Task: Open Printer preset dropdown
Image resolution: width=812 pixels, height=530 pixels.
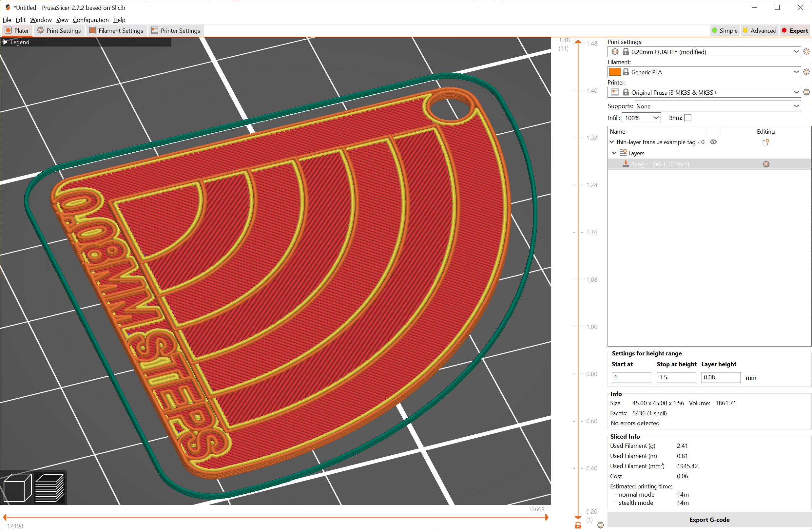Action: point(796,92)
